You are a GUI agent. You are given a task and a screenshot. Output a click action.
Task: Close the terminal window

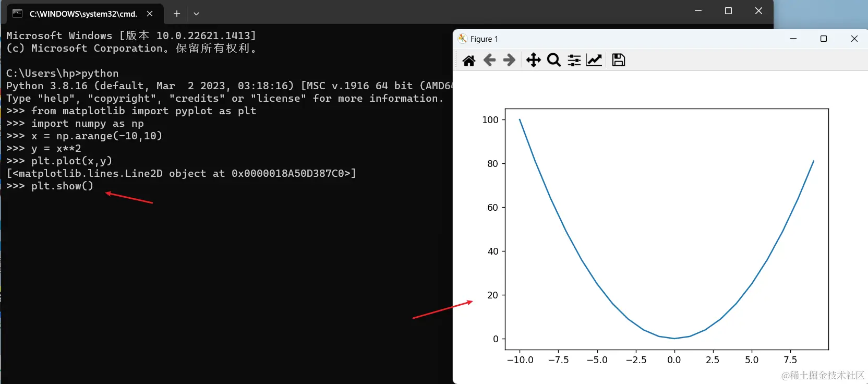[x=758, y=10]
